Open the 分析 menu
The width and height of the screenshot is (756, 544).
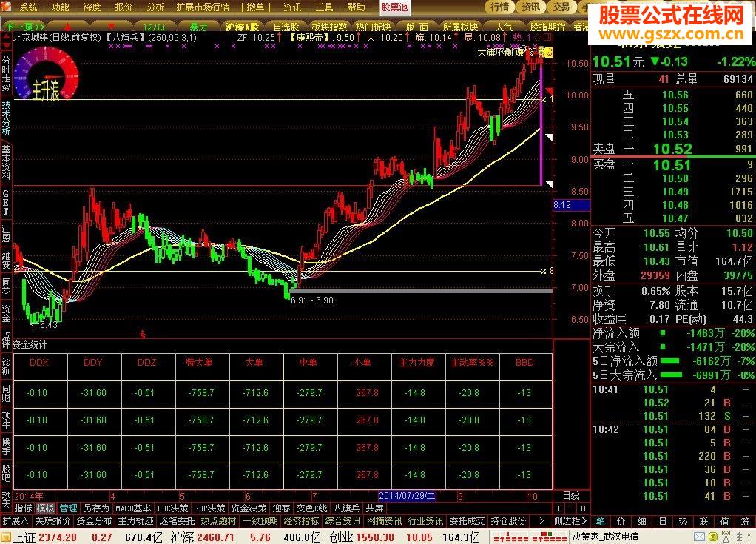[155, 7]
